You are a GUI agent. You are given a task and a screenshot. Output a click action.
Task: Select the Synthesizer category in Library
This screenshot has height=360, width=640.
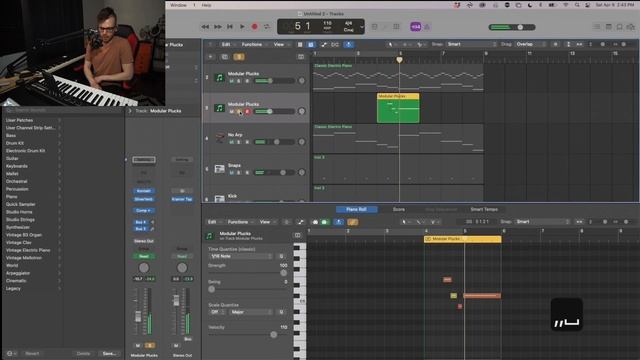click(18, 227)
